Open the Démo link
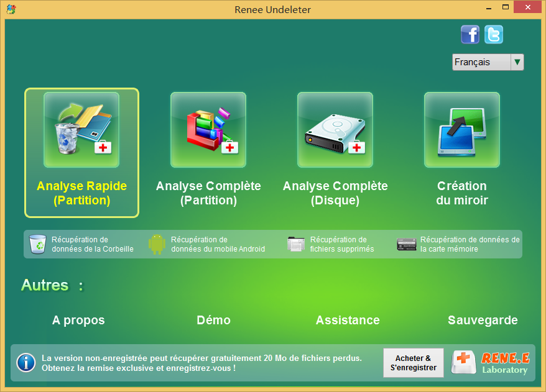 point(214,320)
